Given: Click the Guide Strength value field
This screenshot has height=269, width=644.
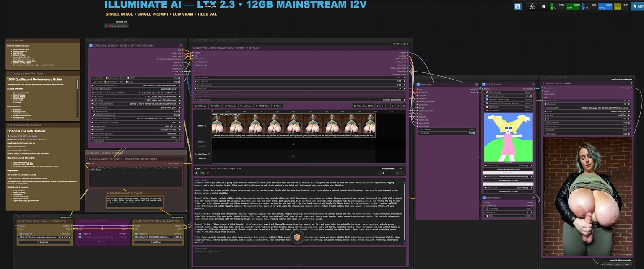Looking at the screenshot, I should pos(400,168).
